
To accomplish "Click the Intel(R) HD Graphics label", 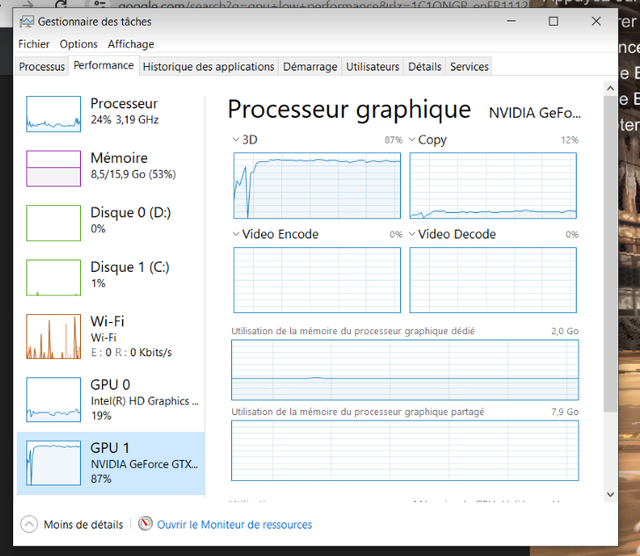I will [x=144, y=401].
